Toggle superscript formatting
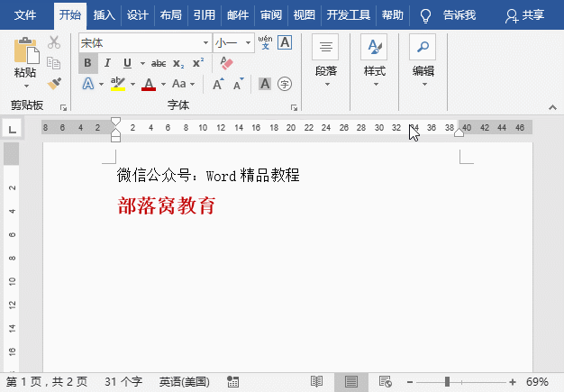The width and height of the screenshot is (564, 392). 198,63
